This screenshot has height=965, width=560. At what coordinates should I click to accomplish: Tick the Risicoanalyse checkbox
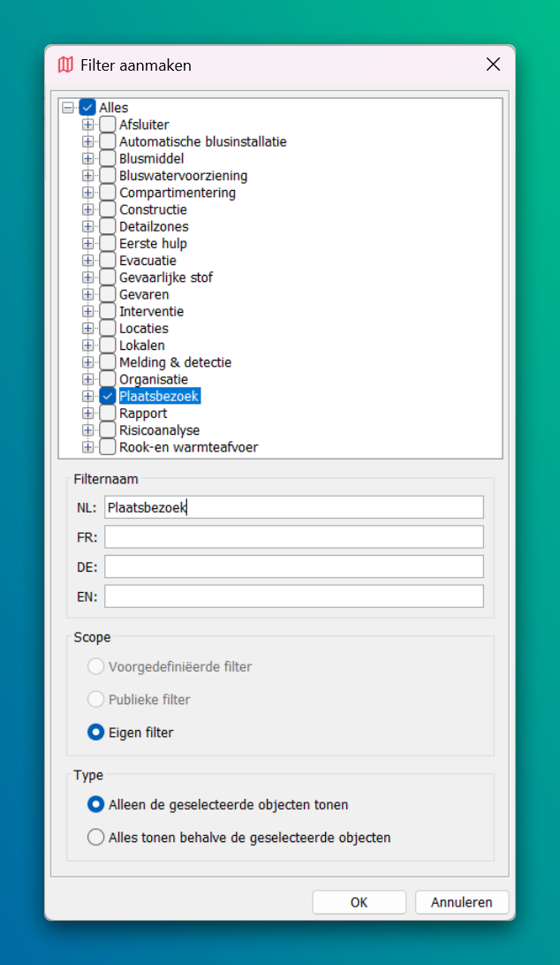click(x=107, y=430)
